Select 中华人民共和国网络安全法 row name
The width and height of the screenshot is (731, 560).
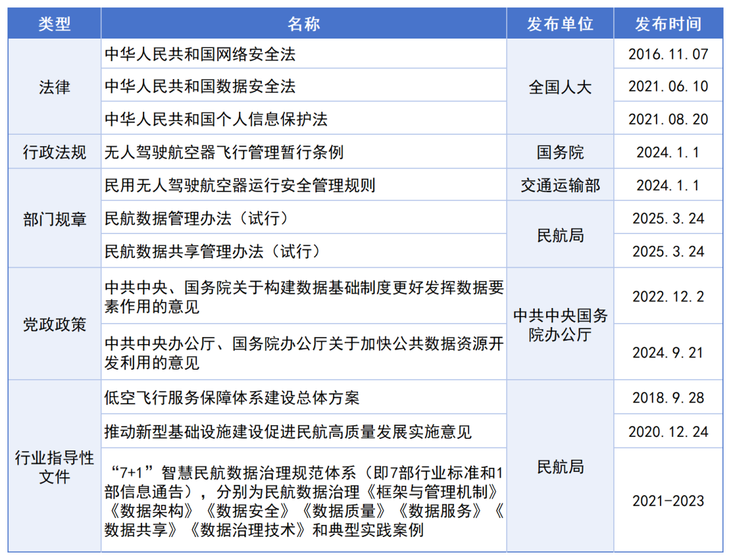click(x=200, y=54)
